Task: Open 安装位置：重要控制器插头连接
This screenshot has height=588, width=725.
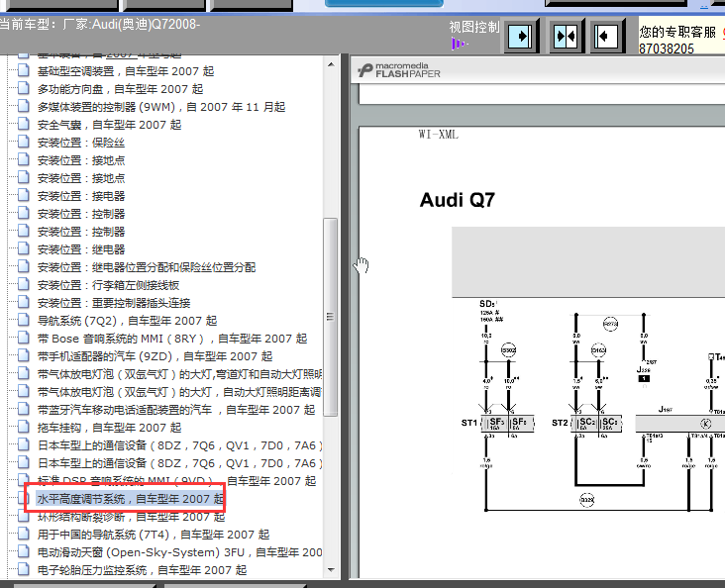Action: pos(114,303)
